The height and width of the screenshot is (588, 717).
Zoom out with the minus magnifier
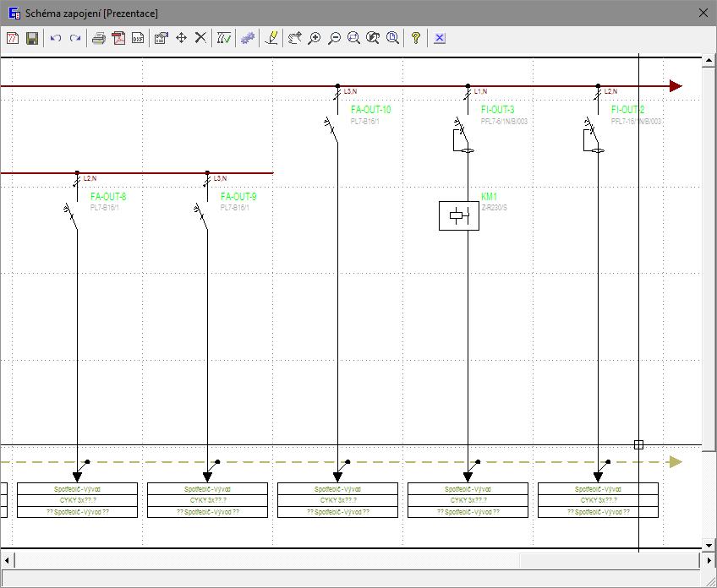334,38
